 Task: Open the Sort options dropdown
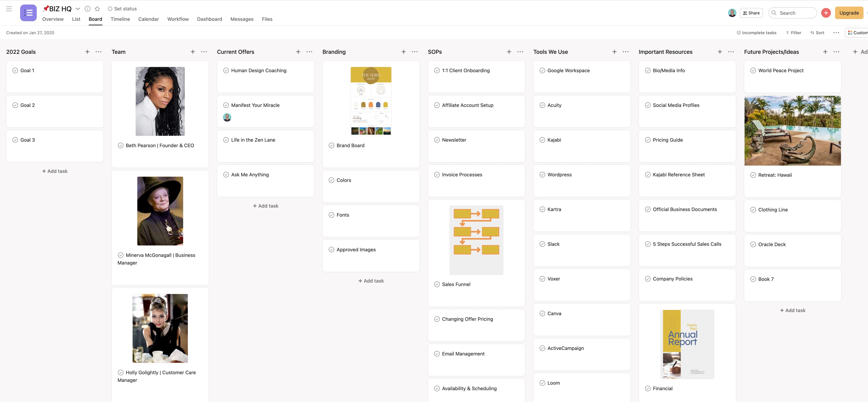818,33
